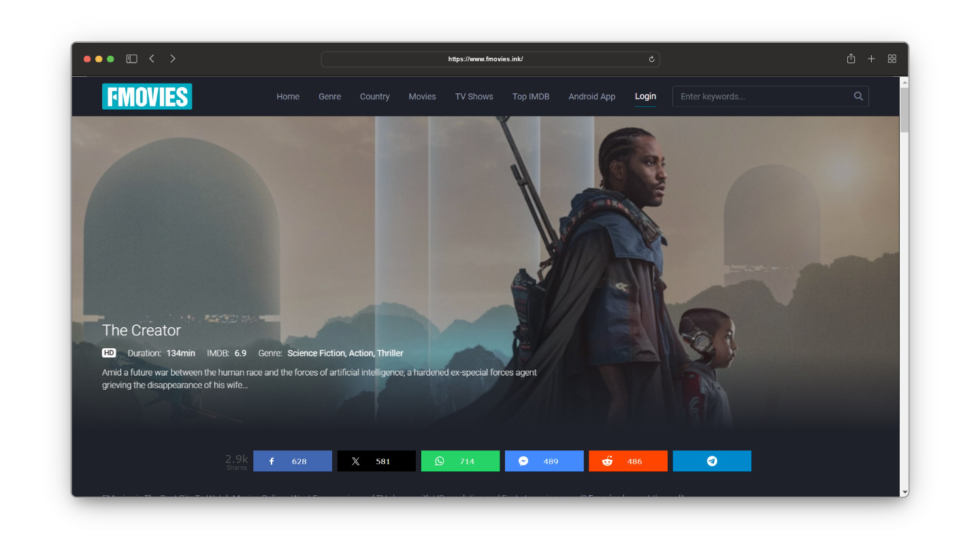The width and height of the screenshot is (980, 551).
Task: Click the movie description paragraph
Action: click(x=319, y=379)
